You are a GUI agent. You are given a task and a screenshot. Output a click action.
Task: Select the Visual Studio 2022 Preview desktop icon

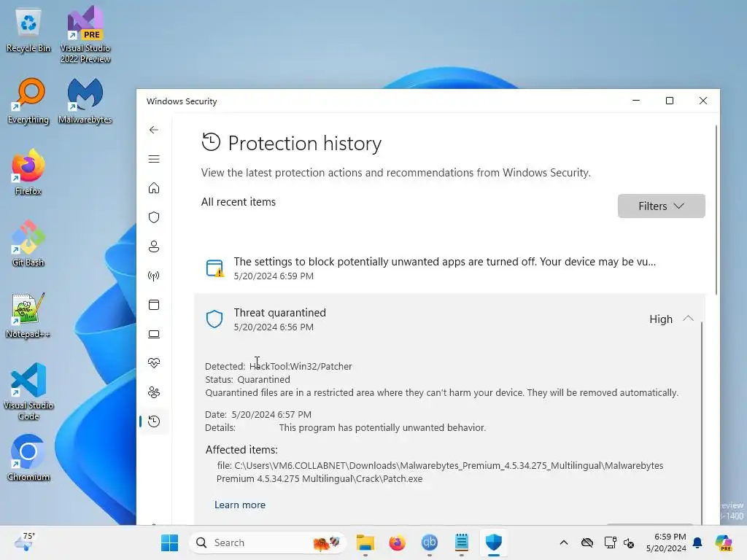point(85,34)
